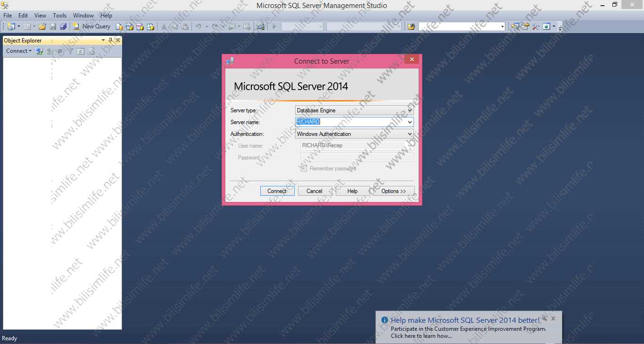Toggle Auto Hide pin on Object Explorer
This screenshot has height=344, width=644.
pyautogui.click(x=111, y=41)
